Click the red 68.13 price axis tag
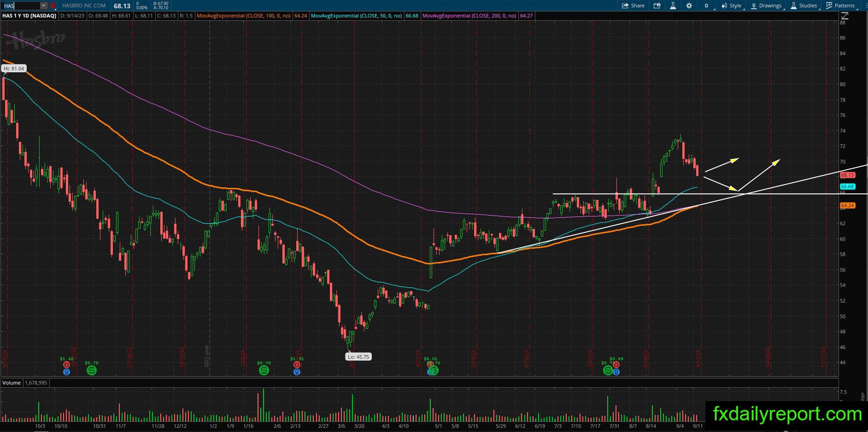 tap(848, 175)
